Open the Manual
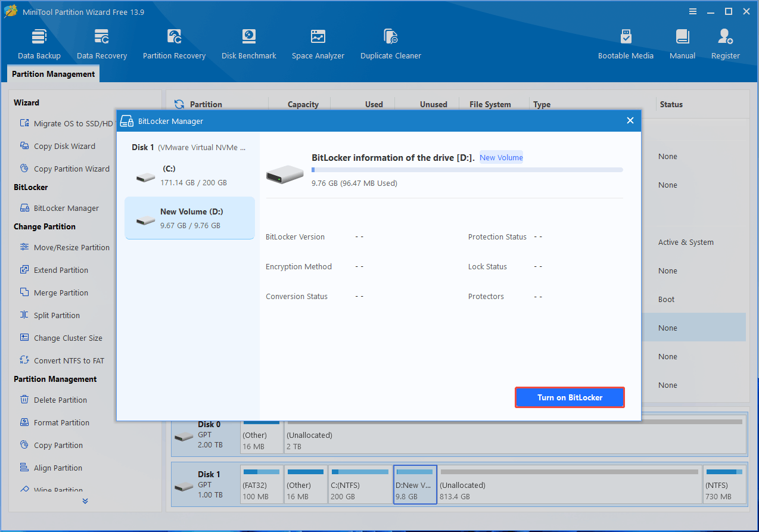 (x=682, y=44)
